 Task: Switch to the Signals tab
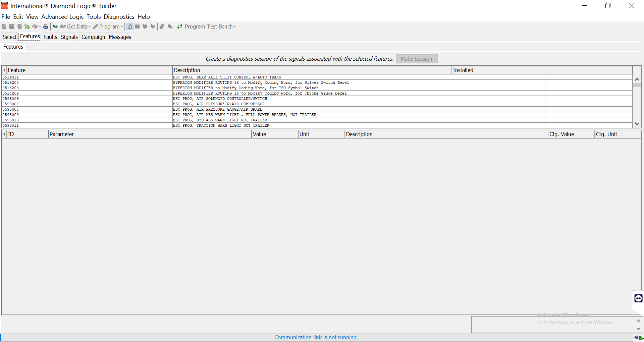(x=69, y=37)
